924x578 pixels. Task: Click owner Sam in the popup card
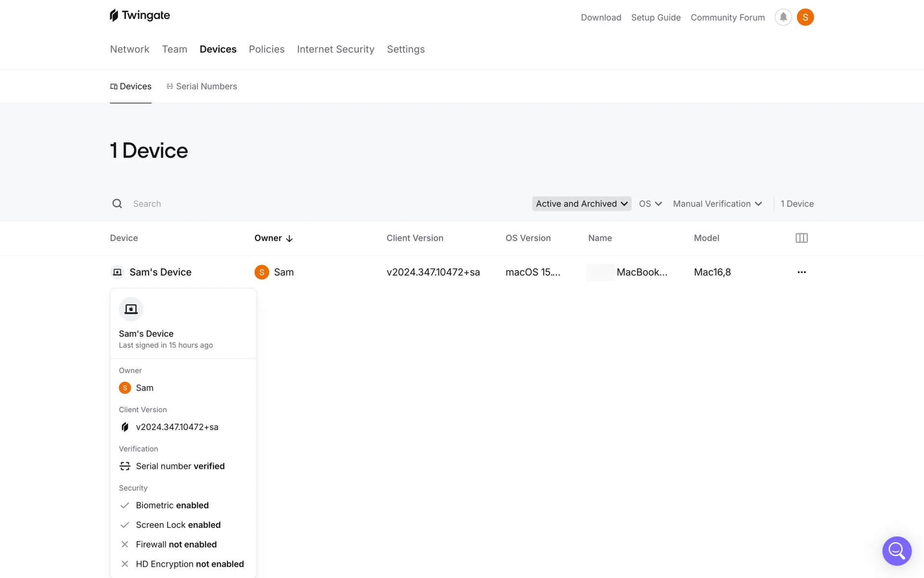(x=144, y=388)
